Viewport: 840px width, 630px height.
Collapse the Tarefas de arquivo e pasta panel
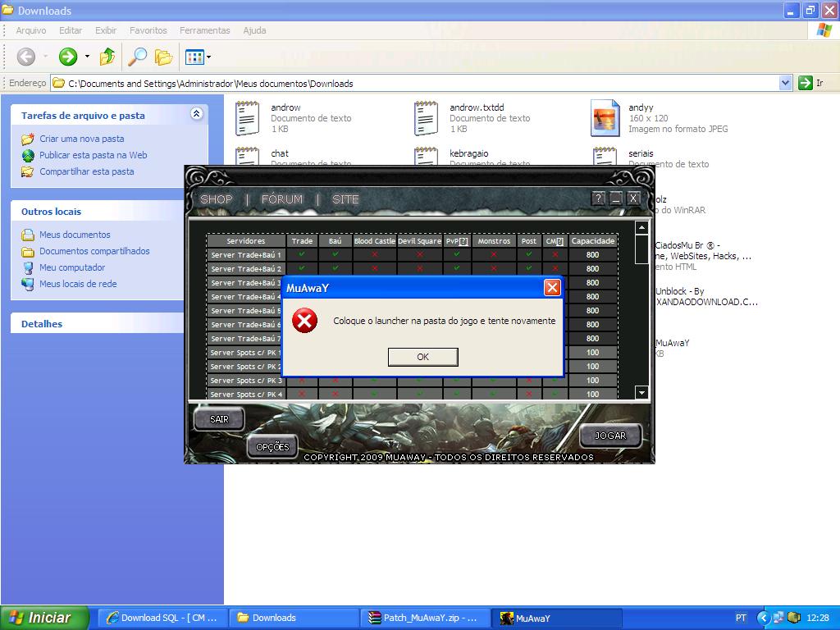(x=196, y=114)
